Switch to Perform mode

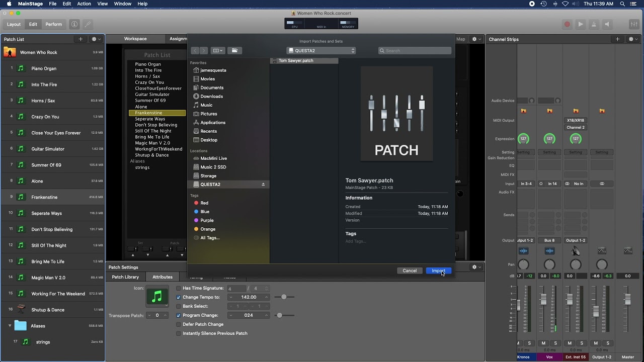point(54,24)
